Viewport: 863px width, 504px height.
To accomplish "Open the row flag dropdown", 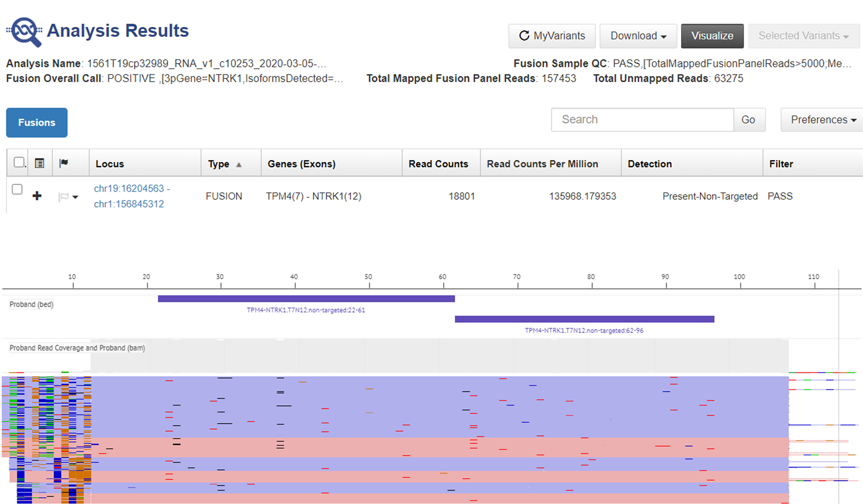I will click(69, 197).
